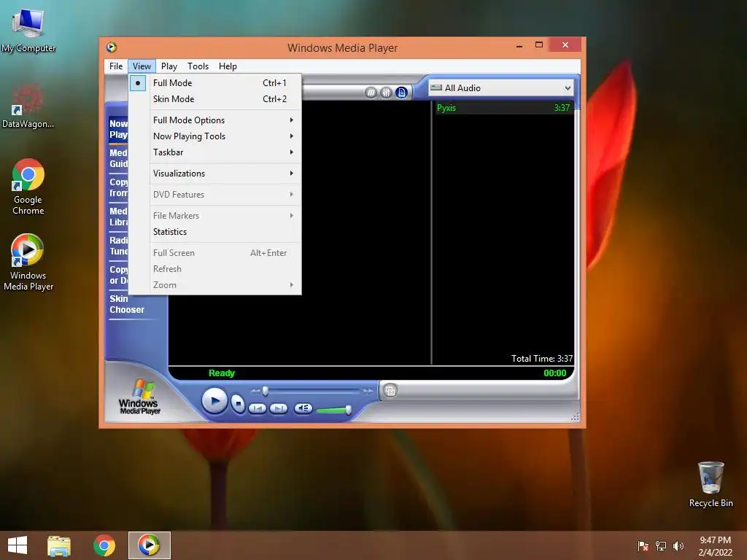Open the network tray icon
747x560 pixels.
tap(661, 546)
